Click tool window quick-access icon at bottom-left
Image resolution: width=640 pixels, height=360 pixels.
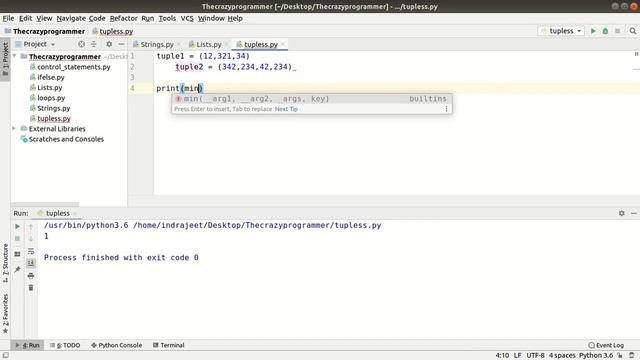[5, 356]
